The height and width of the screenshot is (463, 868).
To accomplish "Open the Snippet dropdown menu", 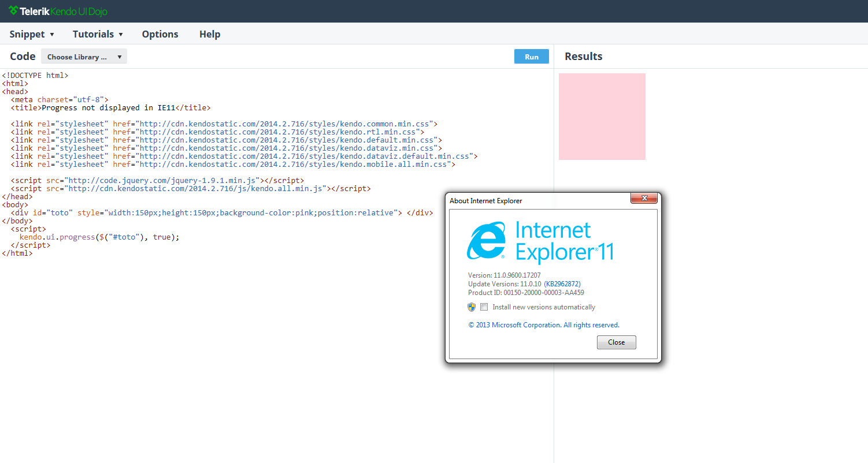I will tap(32, 34).
